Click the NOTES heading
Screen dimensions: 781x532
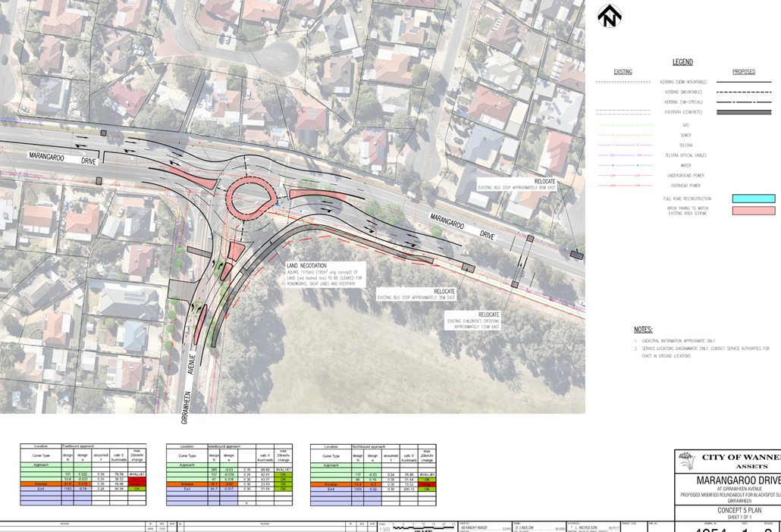(643, 330)
